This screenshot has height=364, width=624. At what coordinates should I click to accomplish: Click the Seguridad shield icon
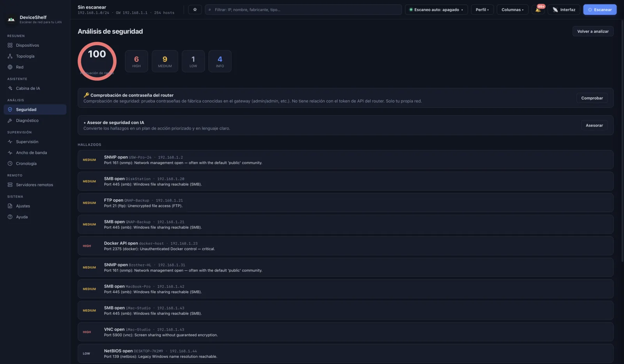(10, 110)
